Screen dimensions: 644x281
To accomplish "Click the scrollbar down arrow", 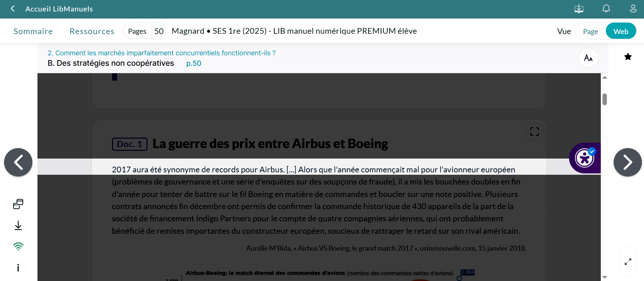I will pyautogui.click(x=605, y=277).
